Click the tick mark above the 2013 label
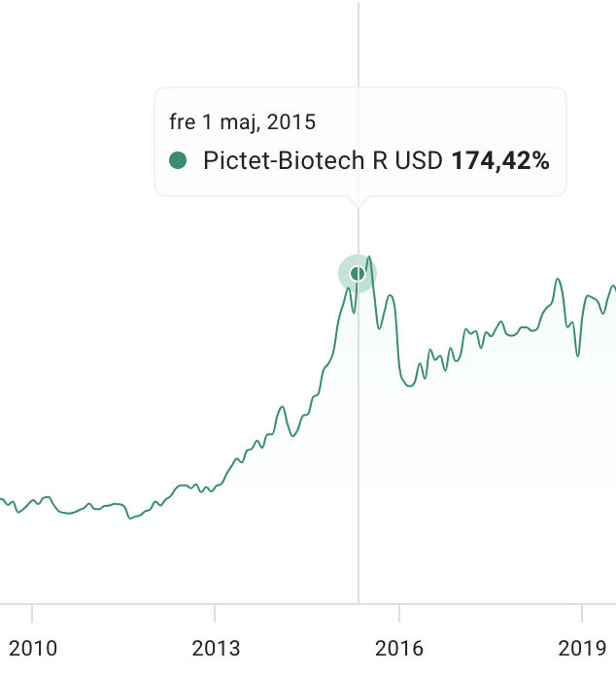The width and height of the screenshot is (616, 674). (x=215, y=613)
